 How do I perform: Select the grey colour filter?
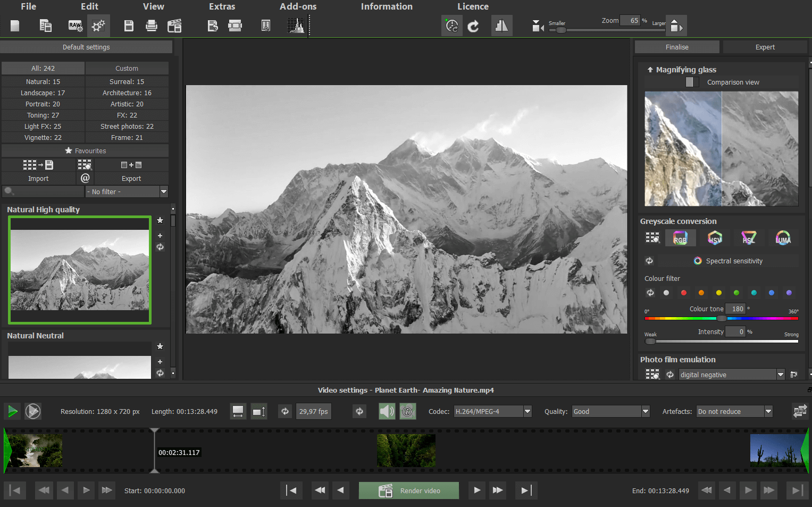pyautogui.click(x=666, y=293)
